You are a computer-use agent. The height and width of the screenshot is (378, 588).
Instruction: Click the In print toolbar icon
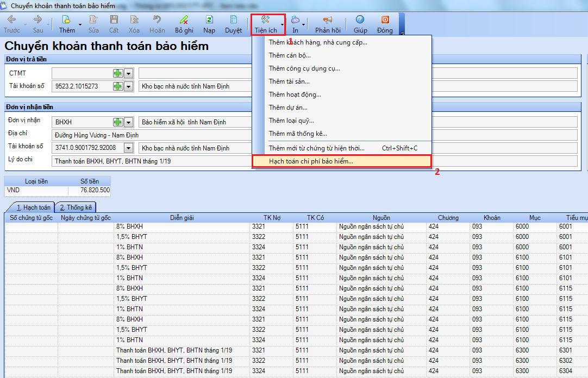pyautogui.click(x=296, y=20)
